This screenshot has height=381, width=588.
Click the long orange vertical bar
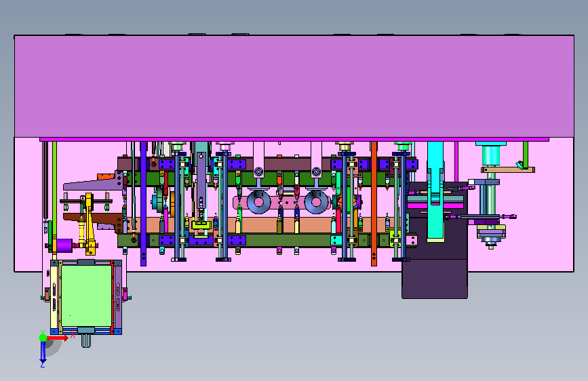374,203
